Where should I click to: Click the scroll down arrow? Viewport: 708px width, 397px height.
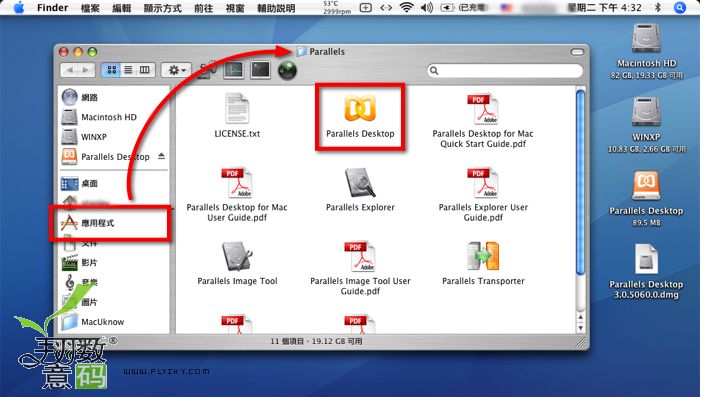581,328
